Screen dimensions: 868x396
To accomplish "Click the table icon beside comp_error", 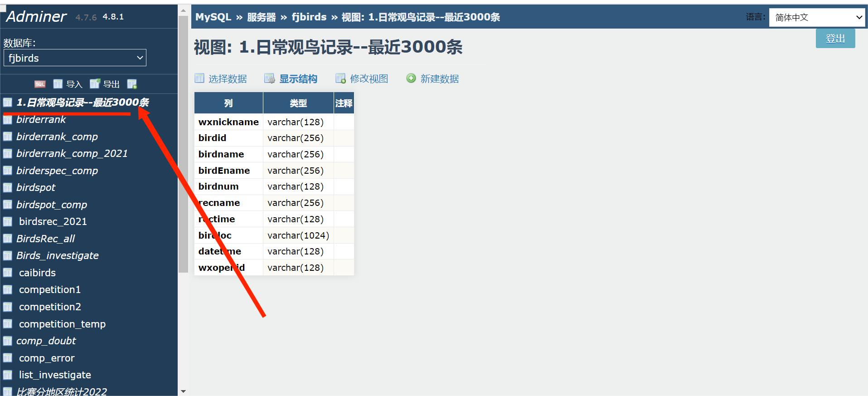I will 8,358.
